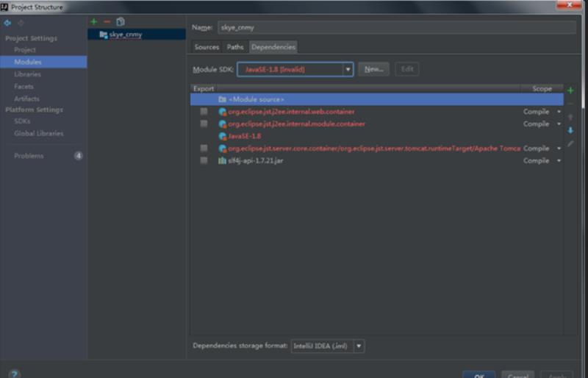Click the New... SDK button

pyautogui.click(x=373, y=69)
